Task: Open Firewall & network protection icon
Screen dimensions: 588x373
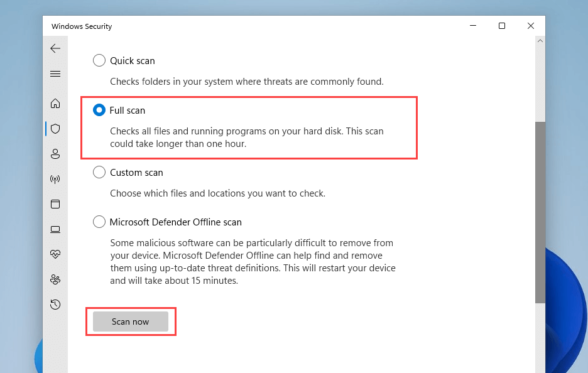Action: [55, 179]
